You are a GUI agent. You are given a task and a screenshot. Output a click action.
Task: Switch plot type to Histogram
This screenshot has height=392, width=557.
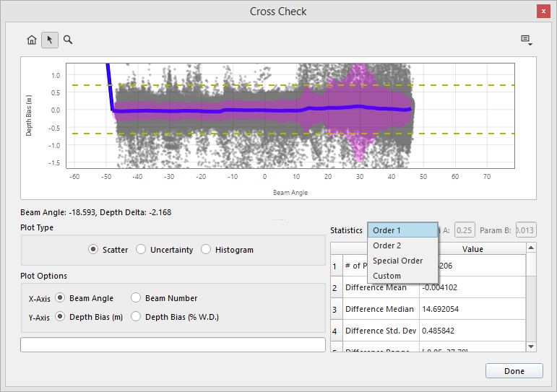click(206, 250)
